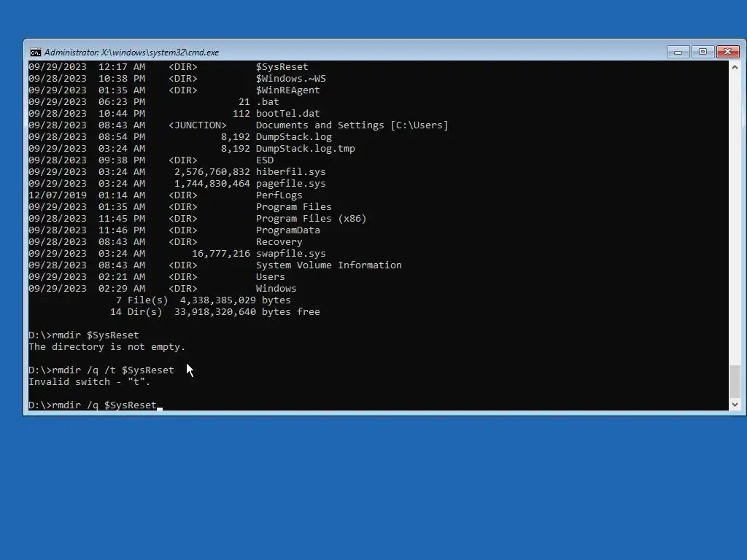
Task: Maximize the command prompt window
Action: (x=703, y=52)
